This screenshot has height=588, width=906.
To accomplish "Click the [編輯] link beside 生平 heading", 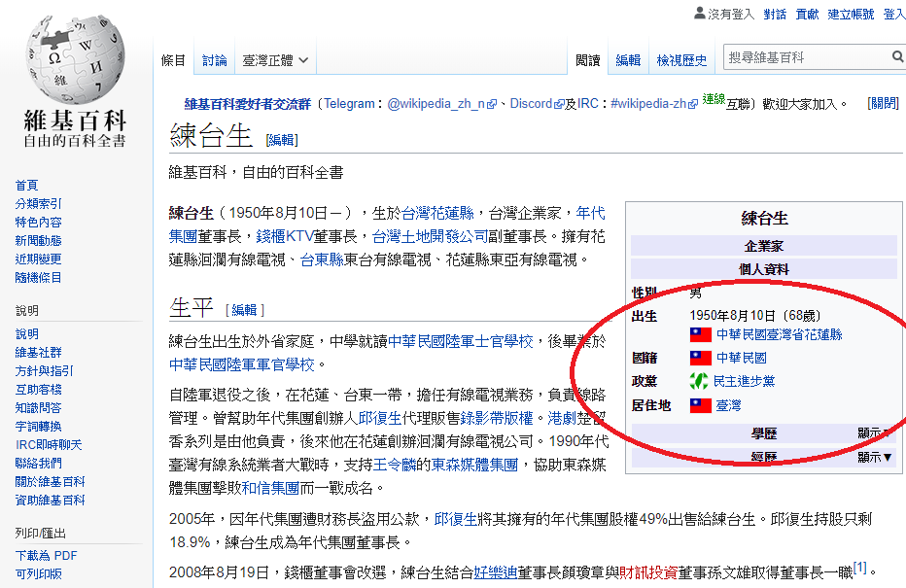I will click(x=244, y=310).
